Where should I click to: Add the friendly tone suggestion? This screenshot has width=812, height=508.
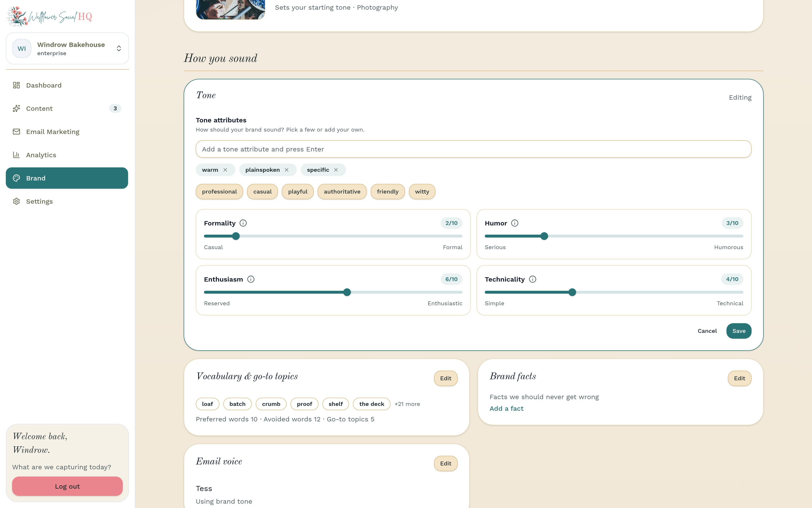pyautogui.click(x=388, y=192)
